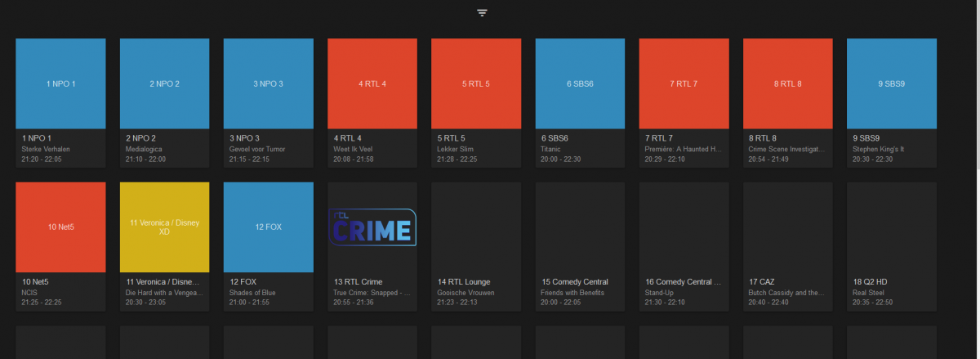Select the Gooische Vrouwen program title

tap(465, 292)
